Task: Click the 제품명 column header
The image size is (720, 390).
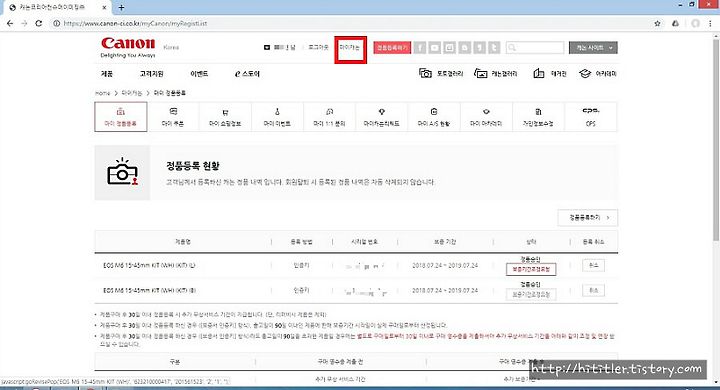Action: [182, 242]
